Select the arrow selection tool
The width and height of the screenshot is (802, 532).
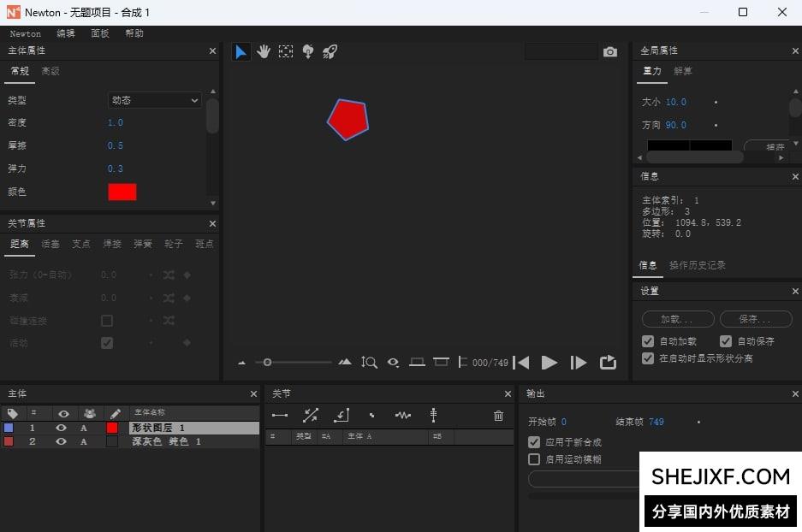tap(241, 52)
